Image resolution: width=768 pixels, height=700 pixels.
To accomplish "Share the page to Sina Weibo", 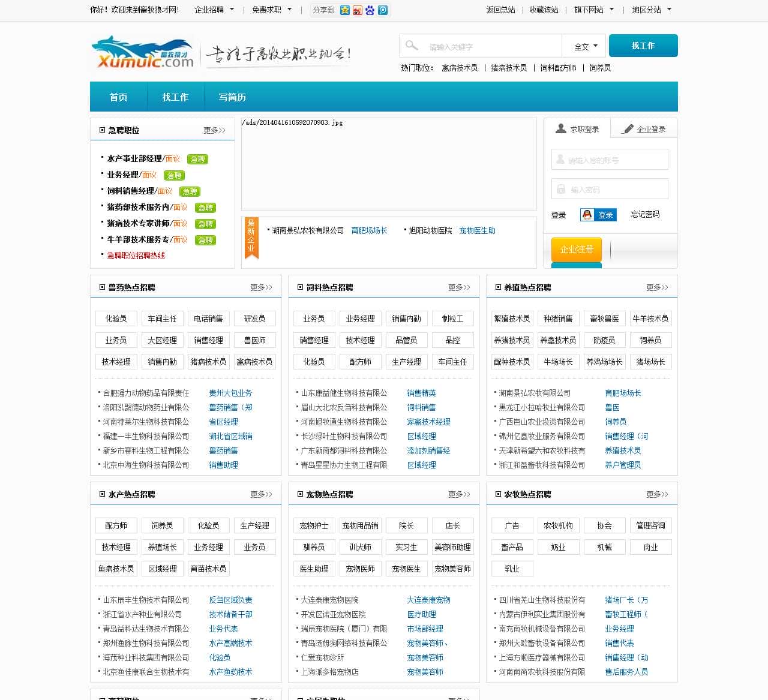I will [x=357, y=10].
